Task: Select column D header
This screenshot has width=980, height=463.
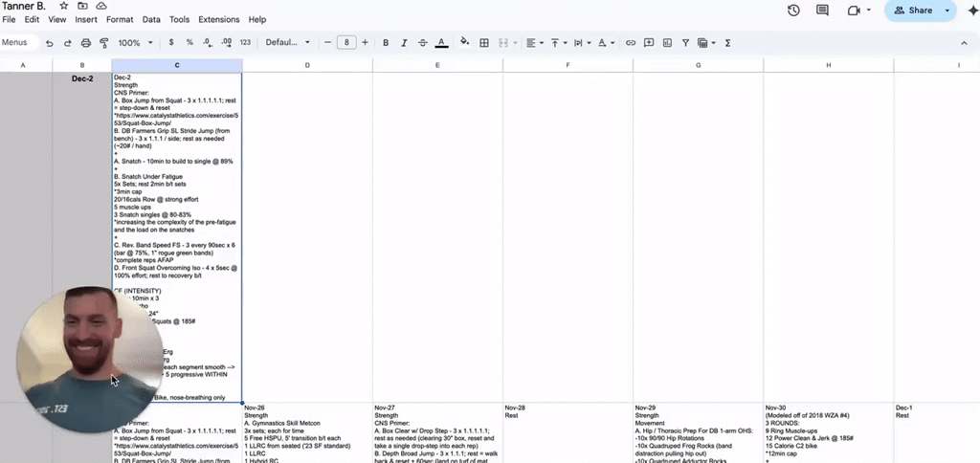Action: click(x=307, y=65)
